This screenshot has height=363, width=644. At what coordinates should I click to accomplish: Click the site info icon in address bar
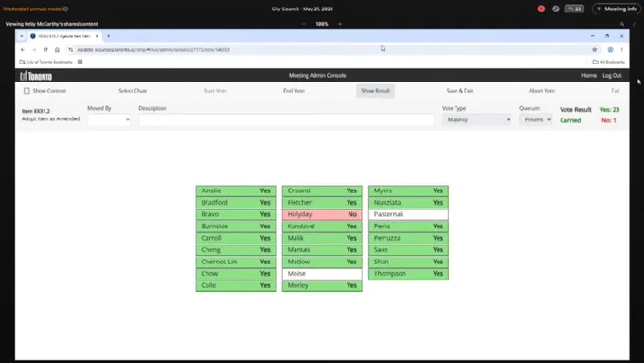(x=71, y=49)
